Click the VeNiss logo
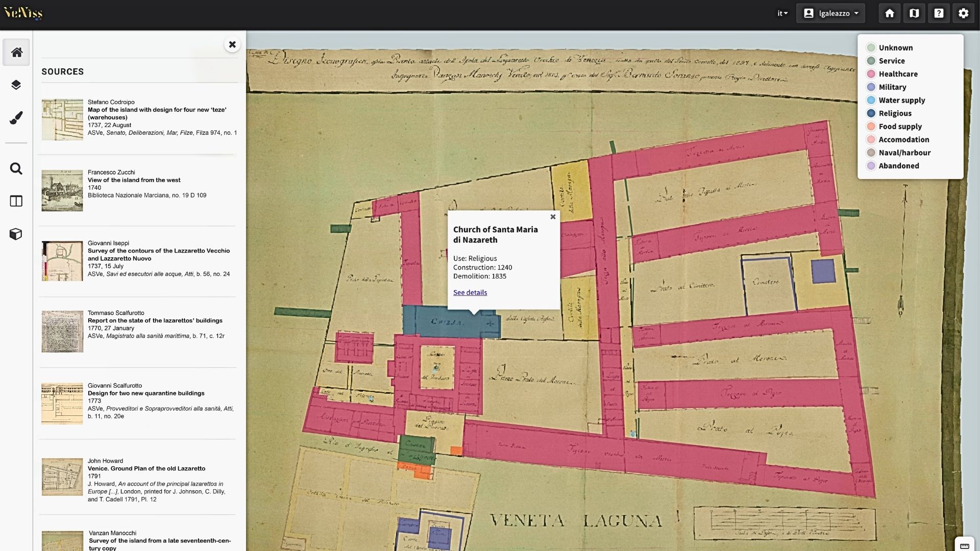The height and width of the screenshot is (551, 980). [23, 13]
